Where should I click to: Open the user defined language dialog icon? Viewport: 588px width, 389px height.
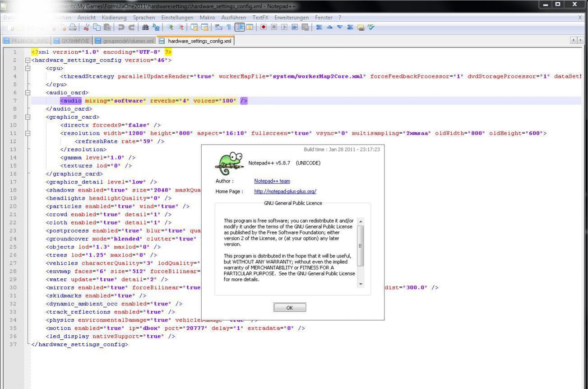[x=250, y=27]
